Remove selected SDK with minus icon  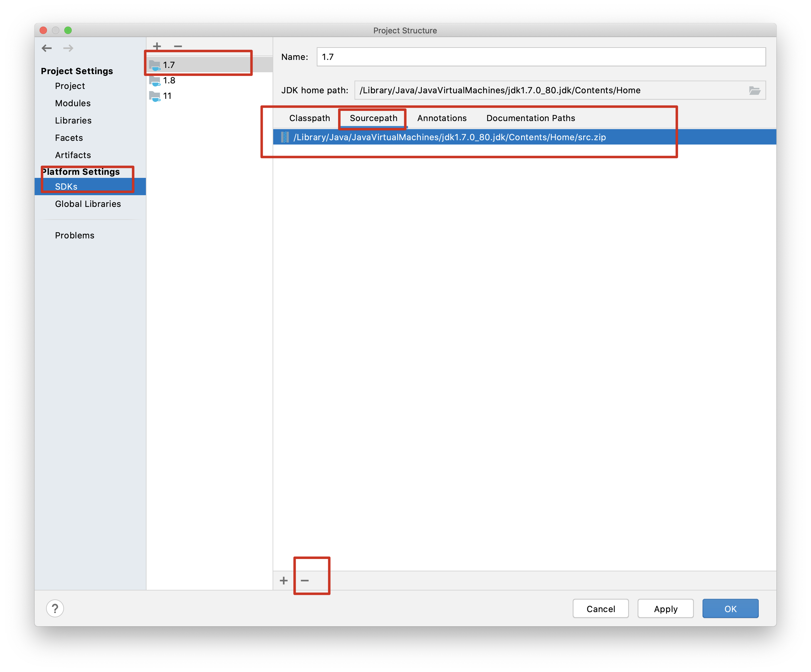(x=178, y=46)
